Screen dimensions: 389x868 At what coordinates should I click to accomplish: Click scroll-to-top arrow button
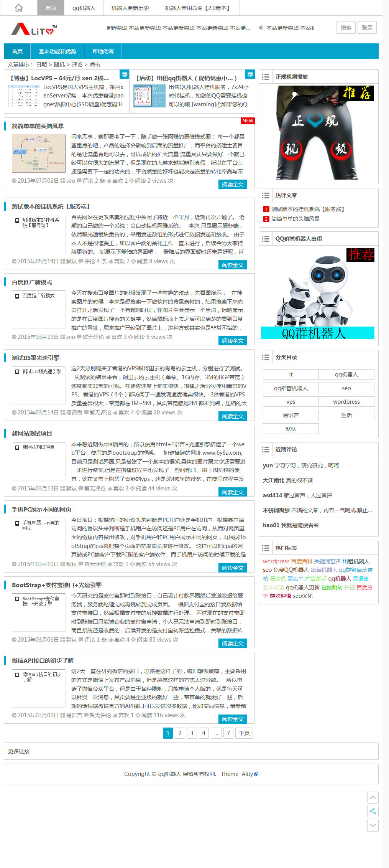tap(373, 797)
